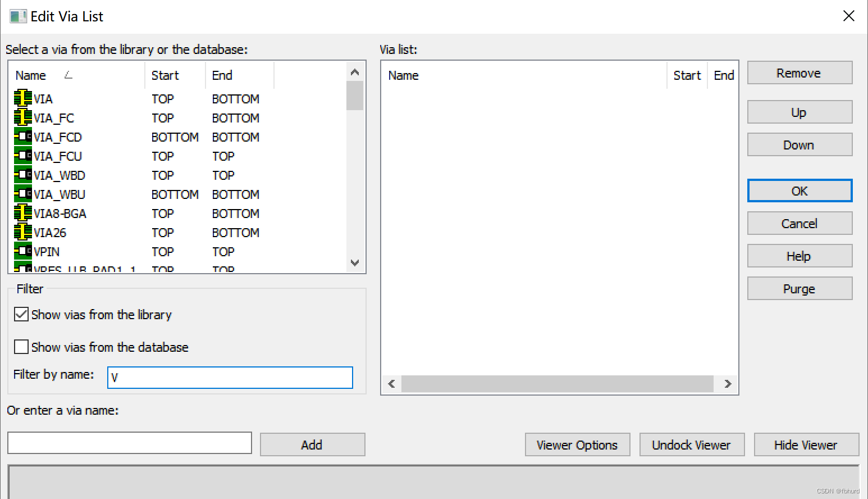Click the Filter by name input field
Image resolution: width=868 pixels, height=499 pixels.
(x=230, y=378)
